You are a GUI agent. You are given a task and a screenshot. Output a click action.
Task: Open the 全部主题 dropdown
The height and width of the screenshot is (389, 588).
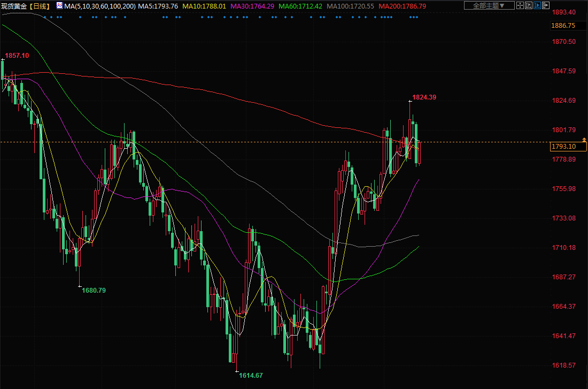[489, 6]
